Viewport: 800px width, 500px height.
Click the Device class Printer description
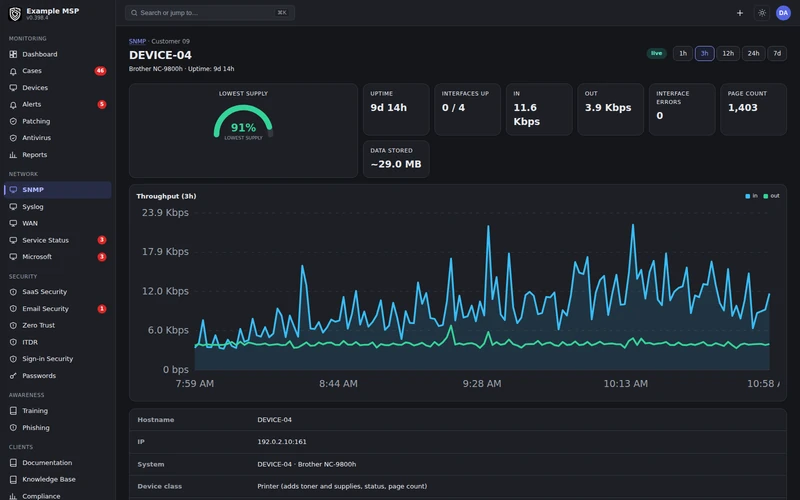pyautogui.click(x=342, y=486)
